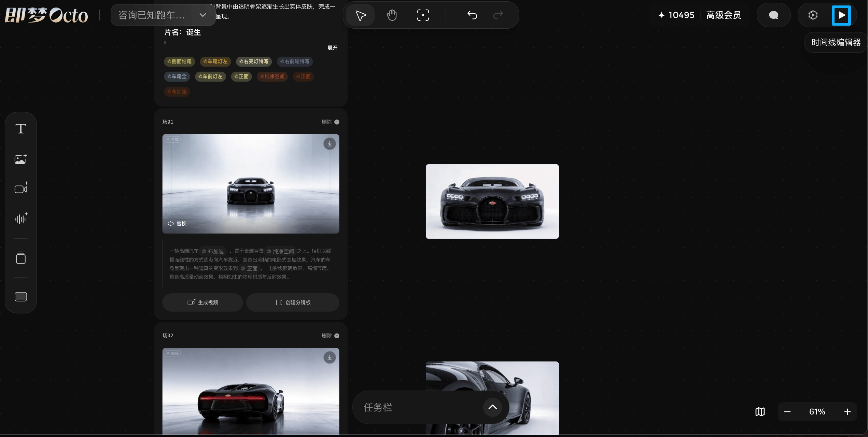Select the @车尾全 tag
Viewport: 868px width, 437px height.
click(x=177, y=76)
